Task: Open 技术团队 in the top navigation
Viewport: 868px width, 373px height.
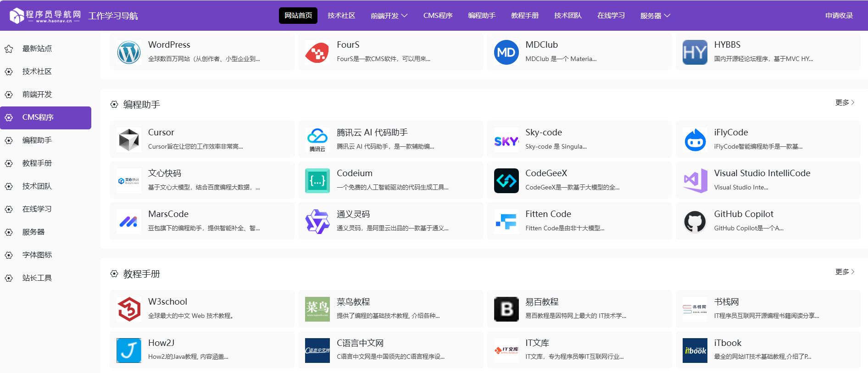Action: pyautogui.click(x=568, y=16)
